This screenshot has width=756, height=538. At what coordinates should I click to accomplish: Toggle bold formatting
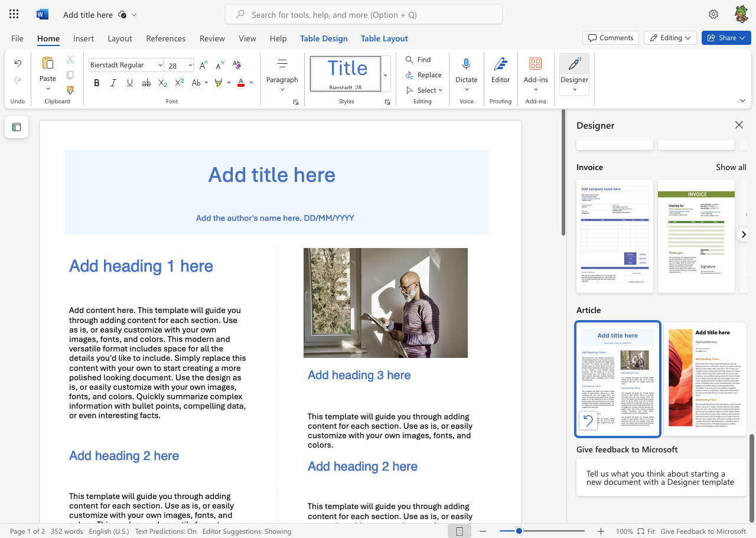coord(96,83)
